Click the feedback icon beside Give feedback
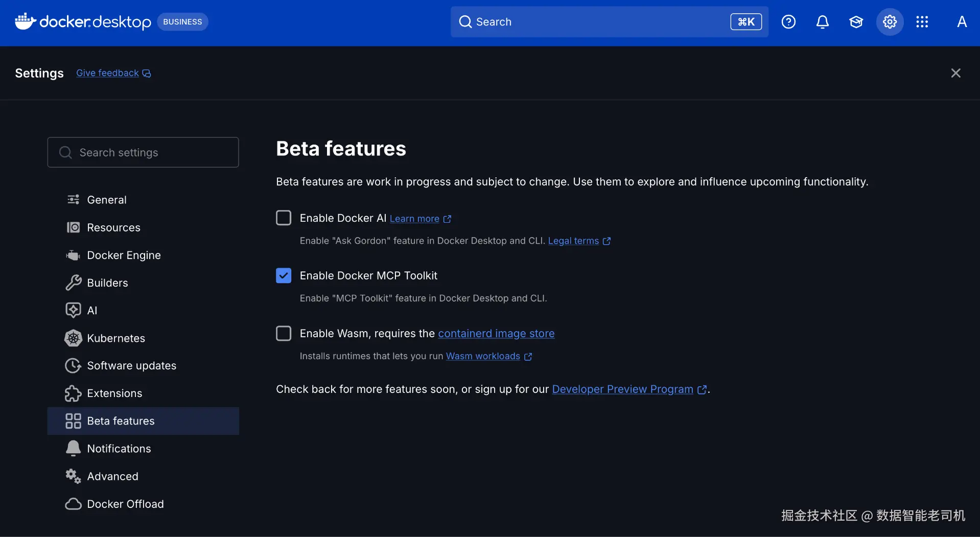Image resolution: width=980 pixels, height=537 pixels. click(x=147, y=74)
